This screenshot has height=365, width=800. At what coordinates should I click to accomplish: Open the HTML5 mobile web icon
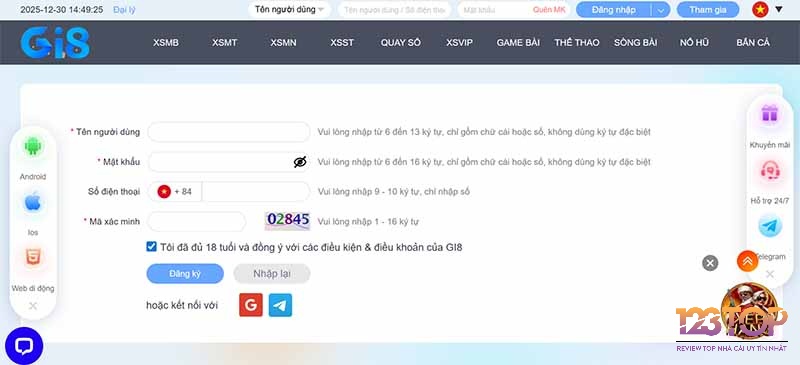(x=33, y=257)
